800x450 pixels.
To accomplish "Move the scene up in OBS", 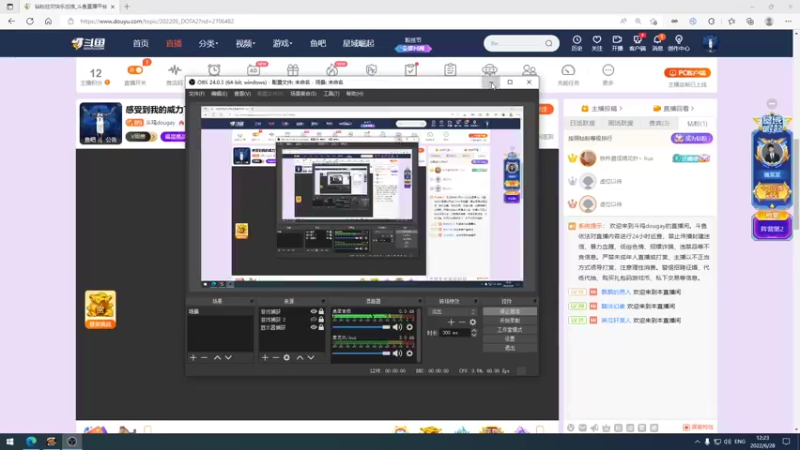I will (217, 358).
